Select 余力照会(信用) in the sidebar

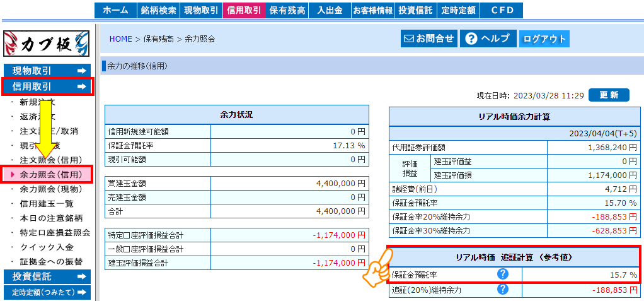tap(51, 174)
